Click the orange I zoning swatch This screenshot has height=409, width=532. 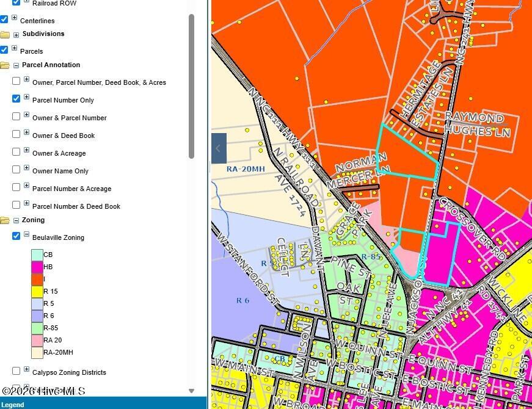pos(37,279)
